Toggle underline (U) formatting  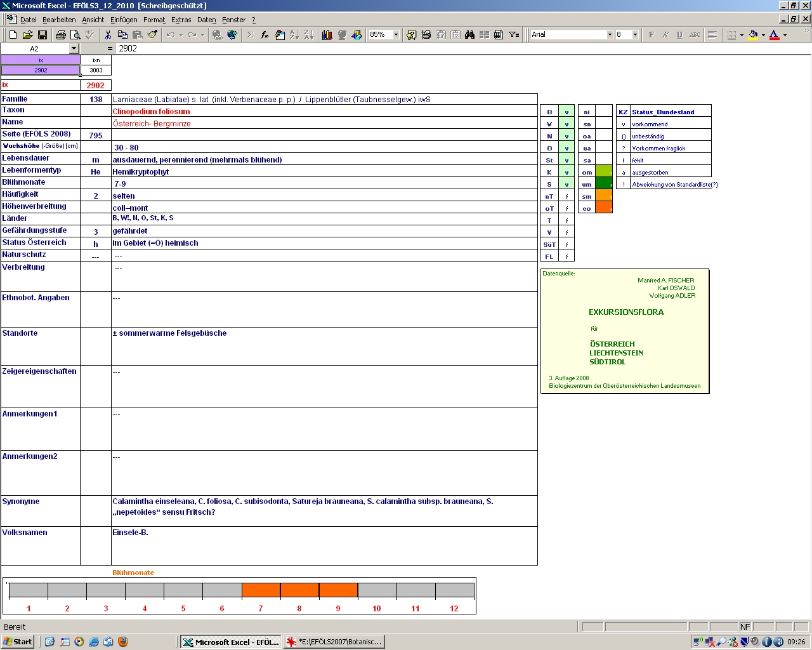(680, 35)
